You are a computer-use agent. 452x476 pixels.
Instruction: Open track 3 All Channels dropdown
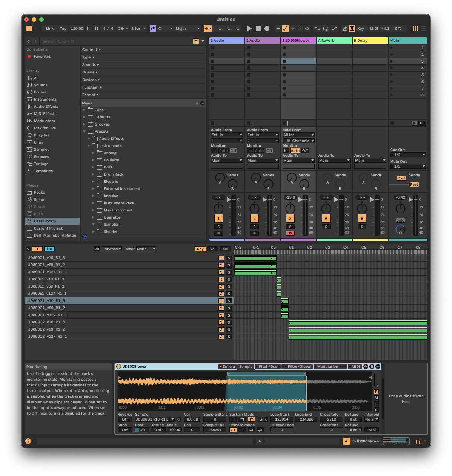pos(298,141)
